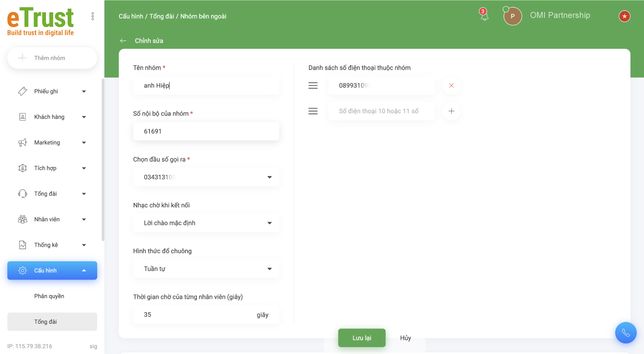Open the Chọn đầu số gọi ra dropdown
The width and height of the screenshot is (644, 354).
tap(206, 177)
